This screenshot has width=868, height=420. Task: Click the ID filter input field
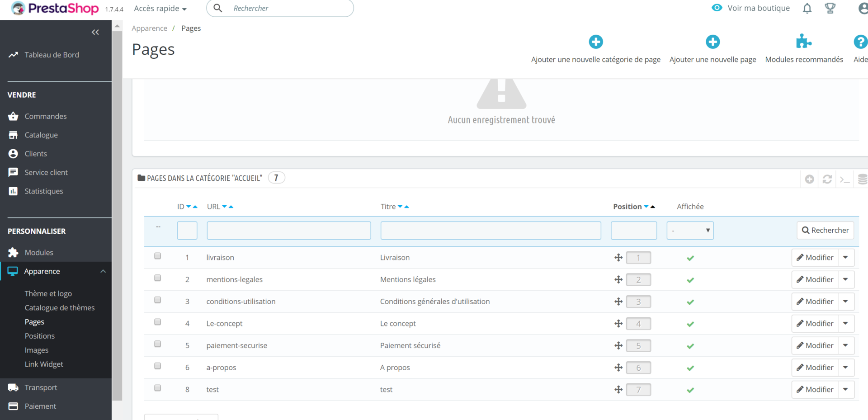coord(187,231)
